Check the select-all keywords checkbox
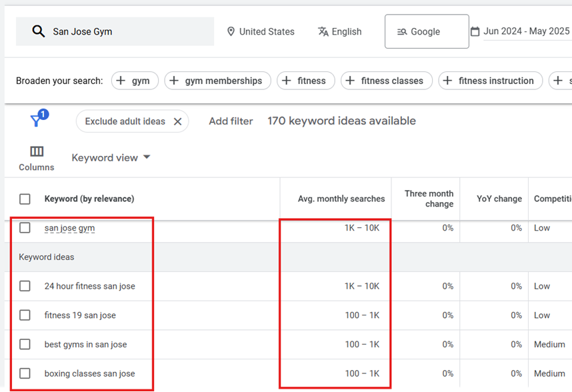Screen dimensions: 572x392 tap(25, 199)
